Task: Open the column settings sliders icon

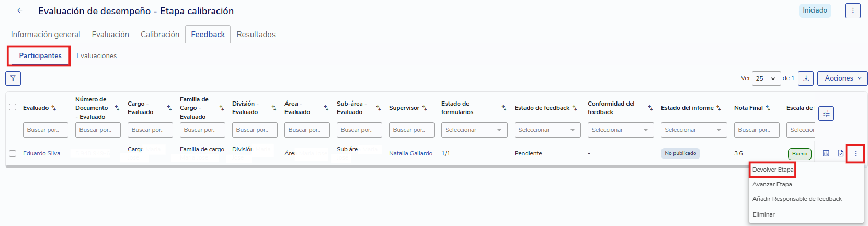Action: point(826,113)
